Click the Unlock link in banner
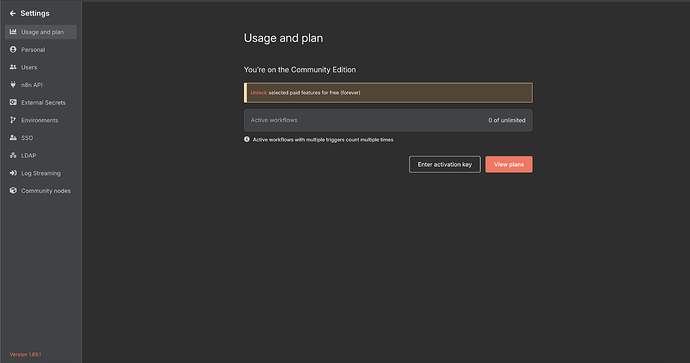Viewport: 690px width, 363px height. (x=259, y=93)
